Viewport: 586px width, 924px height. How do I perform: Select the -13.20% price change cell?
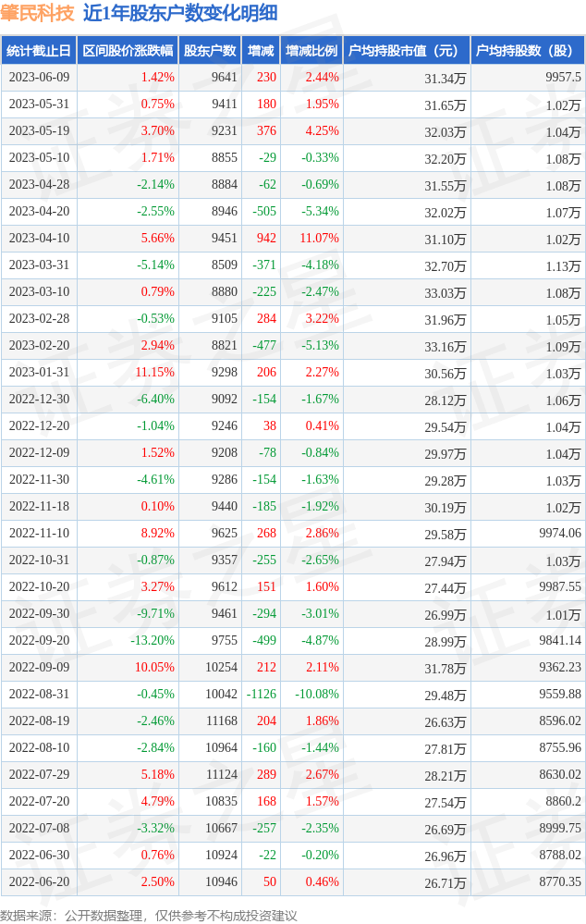click(153, 641)
